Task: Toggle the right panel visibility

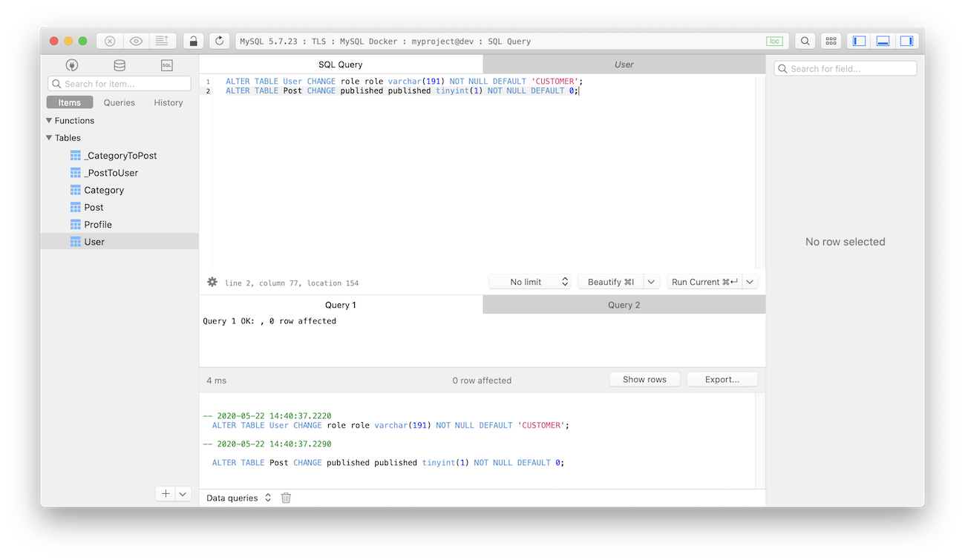Action: [906, 41]
